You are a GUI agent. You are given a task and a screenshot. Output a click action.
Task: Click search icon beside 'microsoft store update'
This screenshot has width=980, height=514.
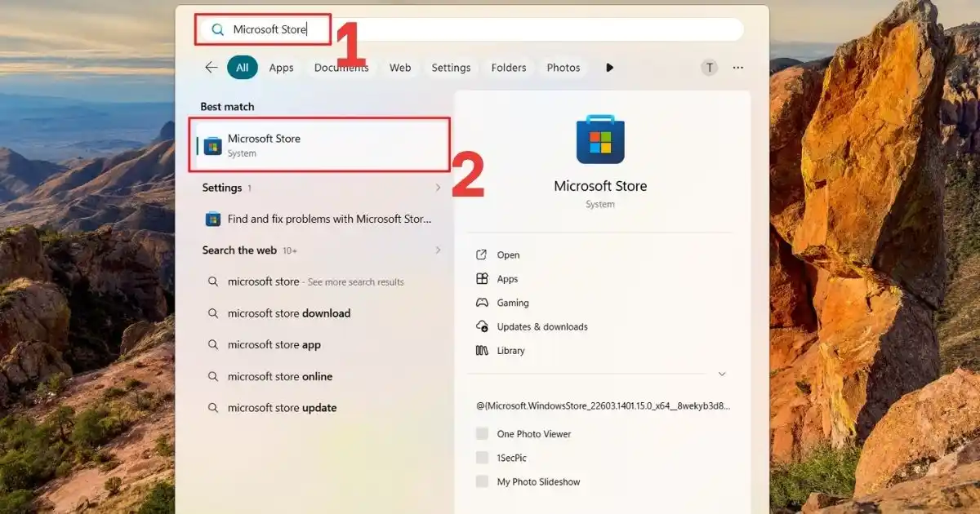[x=212, y=408]
